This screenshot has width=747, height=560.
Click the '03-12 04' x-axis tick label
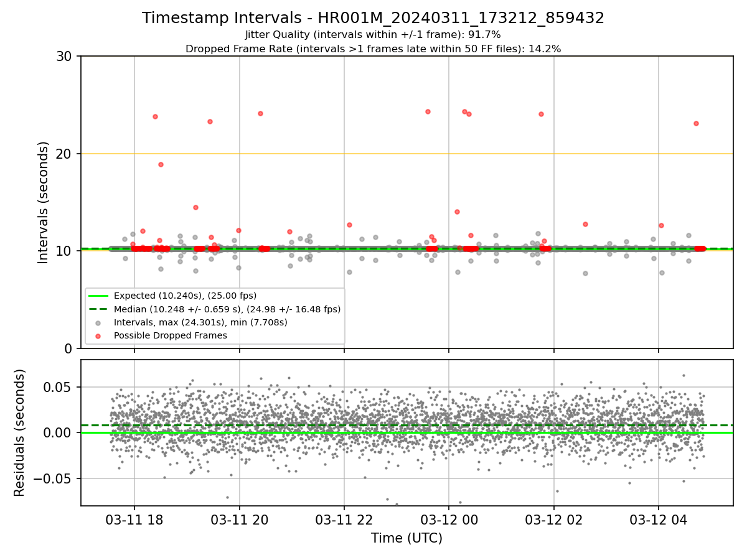[658, 520]
